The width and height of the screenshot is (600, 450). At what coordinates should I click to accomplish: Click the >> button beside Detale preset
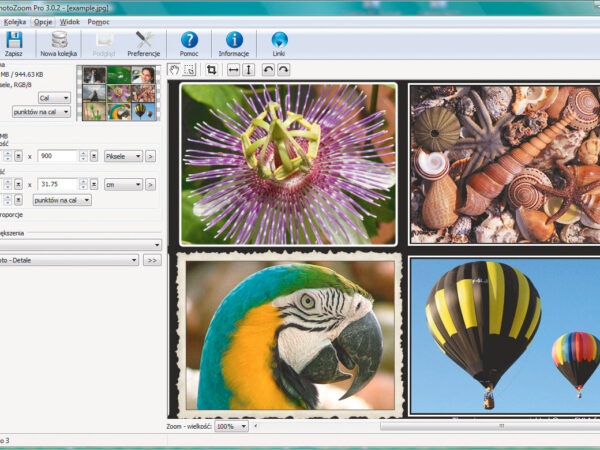[152, 260]
